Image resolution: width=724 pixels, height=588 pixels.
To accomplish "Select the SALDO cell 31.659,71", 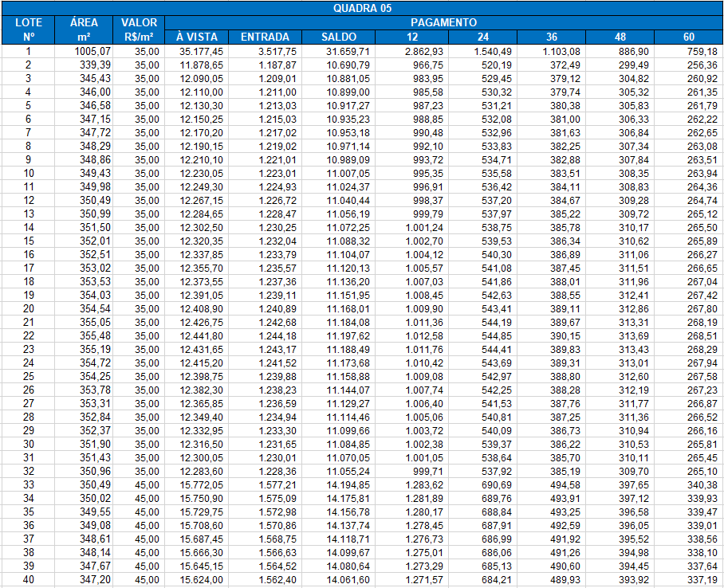I will pos(348,51).
